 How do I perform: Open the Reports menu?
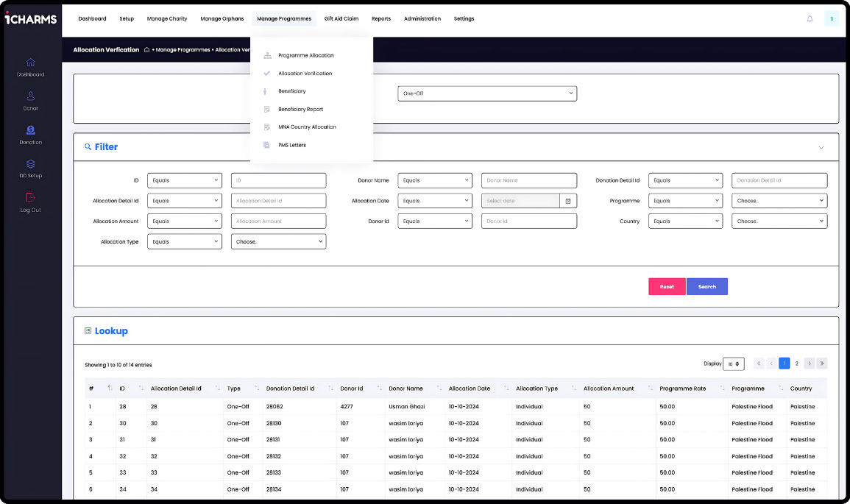point(381,18)
